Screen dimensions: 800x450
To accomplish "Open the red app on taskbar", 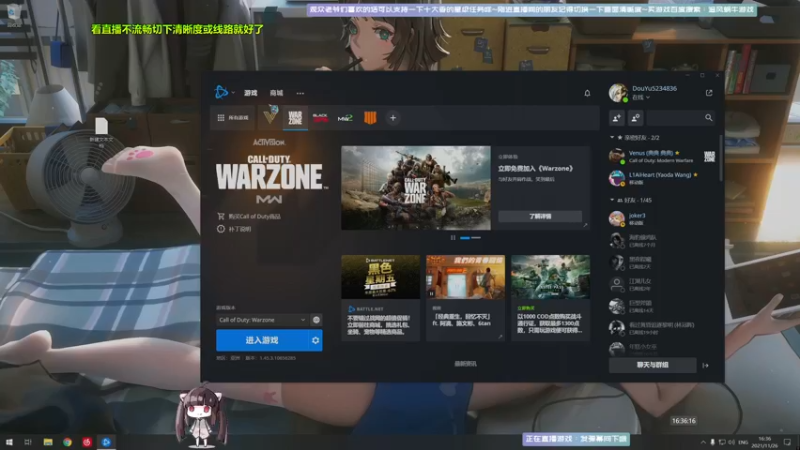I will click(x=87, y=442).
